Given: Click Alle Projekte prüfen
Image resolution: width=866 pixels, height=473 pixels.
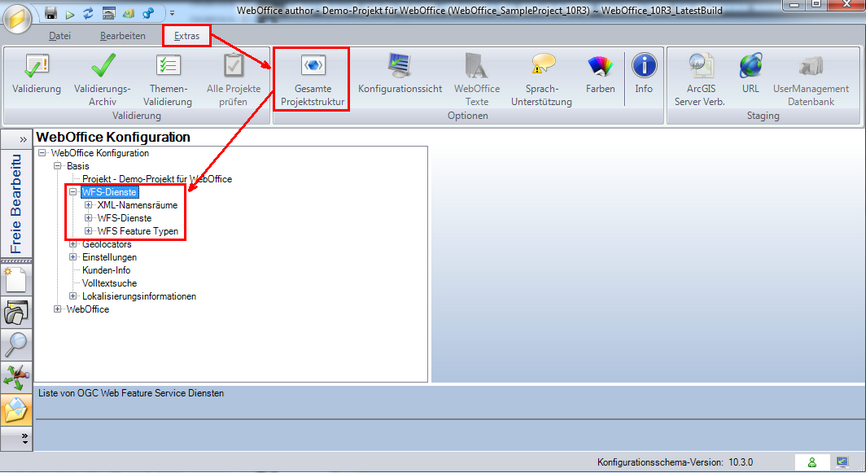Looking at the screenshot, I should point(233,80).
